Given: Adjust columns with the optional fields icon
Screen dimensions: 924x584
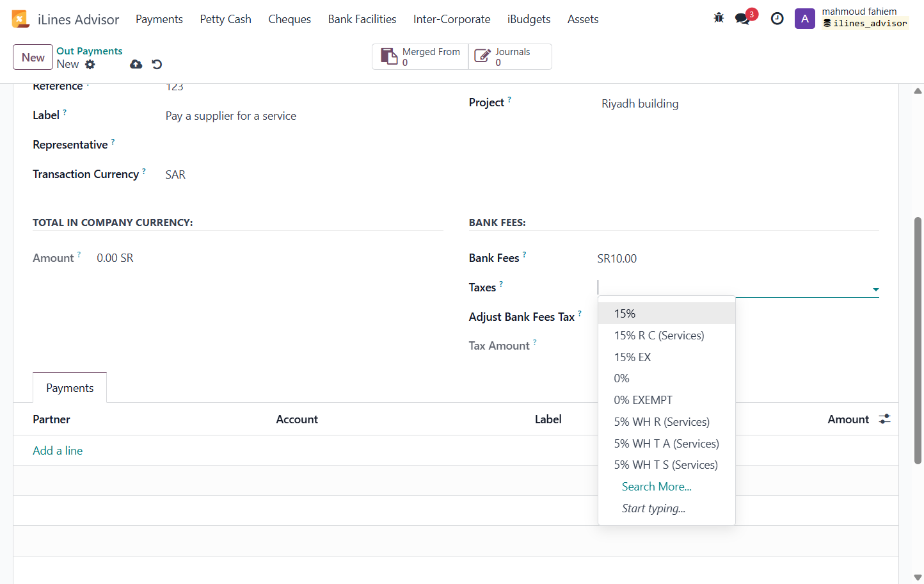Looking at the screenshot, I should (x=884, y=419).
